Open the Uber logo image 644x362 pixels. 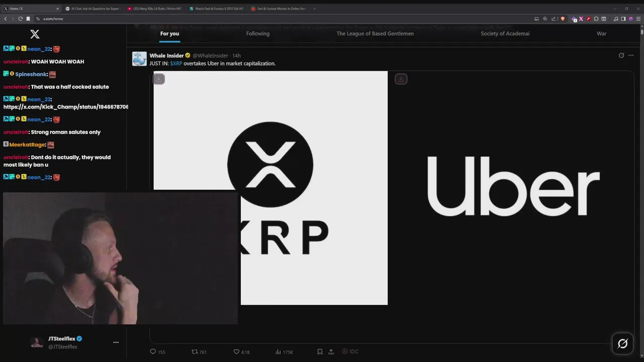pyautogui.click(x=513, y=188)
